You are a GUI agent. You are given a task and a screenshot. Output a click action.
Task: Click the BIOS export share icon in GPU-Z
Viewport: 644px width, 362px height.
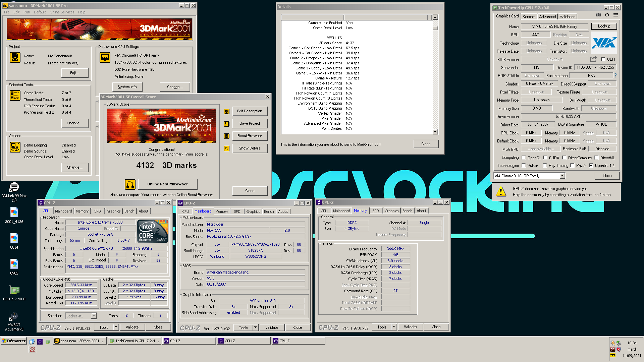click(x=593, y=59)
